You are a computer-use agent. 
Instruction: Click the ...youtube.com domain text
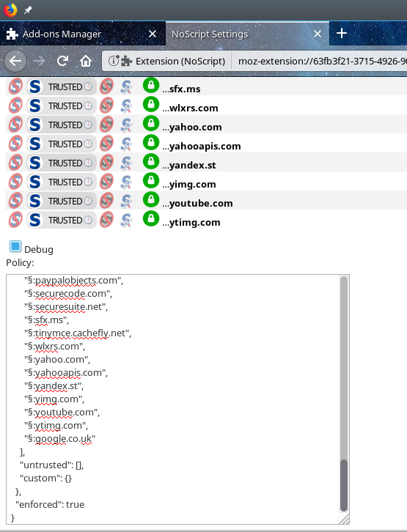click(x=197, y=203)
